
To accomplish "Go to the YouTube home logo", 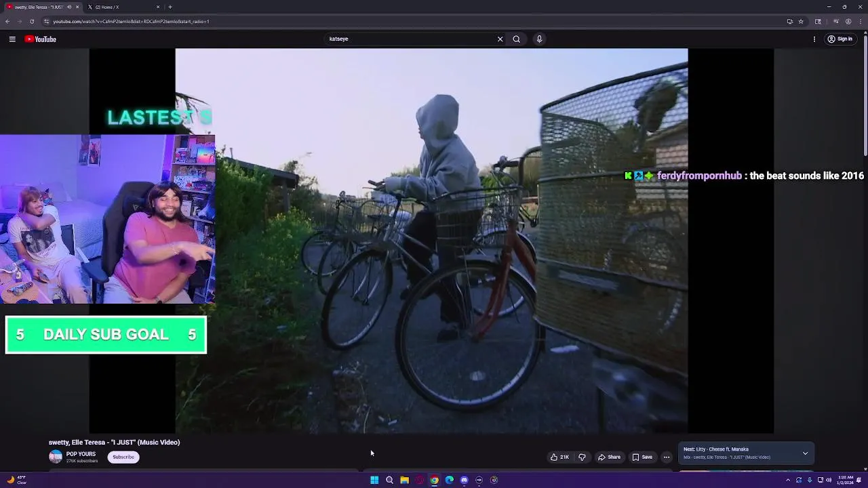I will point(41,39).
